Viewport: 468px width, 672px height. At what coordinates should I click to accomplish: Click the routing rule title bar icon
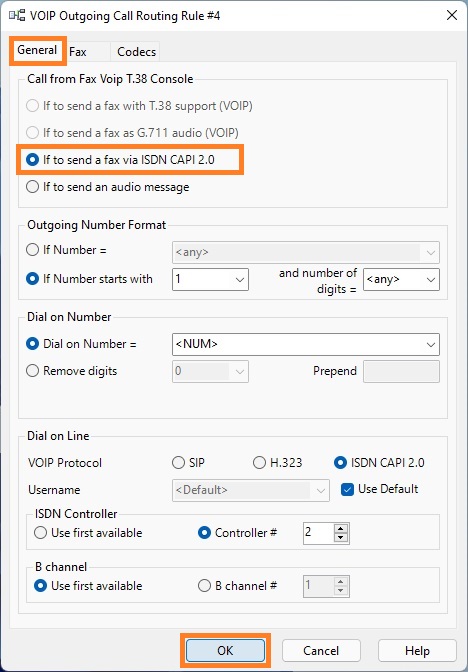17,16
